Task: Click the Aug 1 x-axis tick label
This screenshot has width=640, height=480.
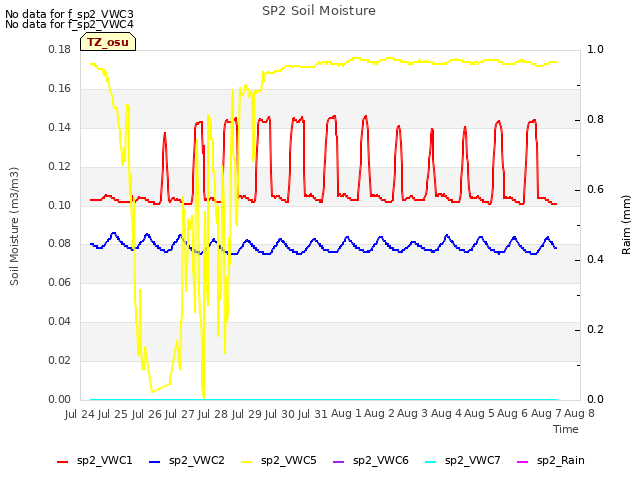Action: point(346,414)
